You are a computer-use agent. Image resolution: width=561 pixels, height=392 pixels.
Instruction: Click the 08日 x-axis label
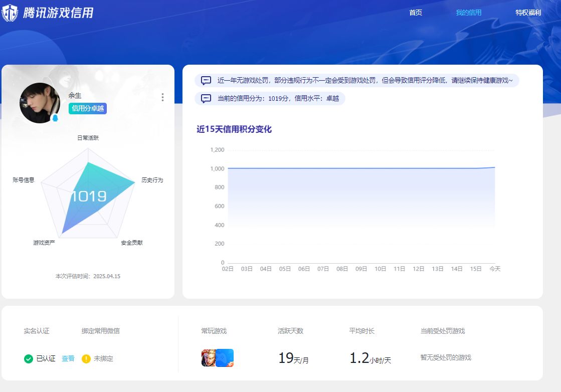coord(342,269)
